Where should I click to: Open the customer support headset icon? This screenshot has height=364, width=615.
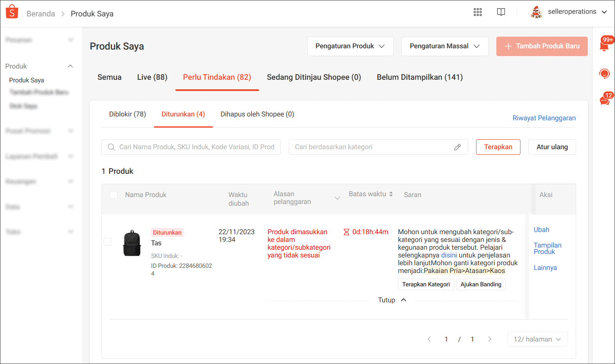(x=605, y=74)
